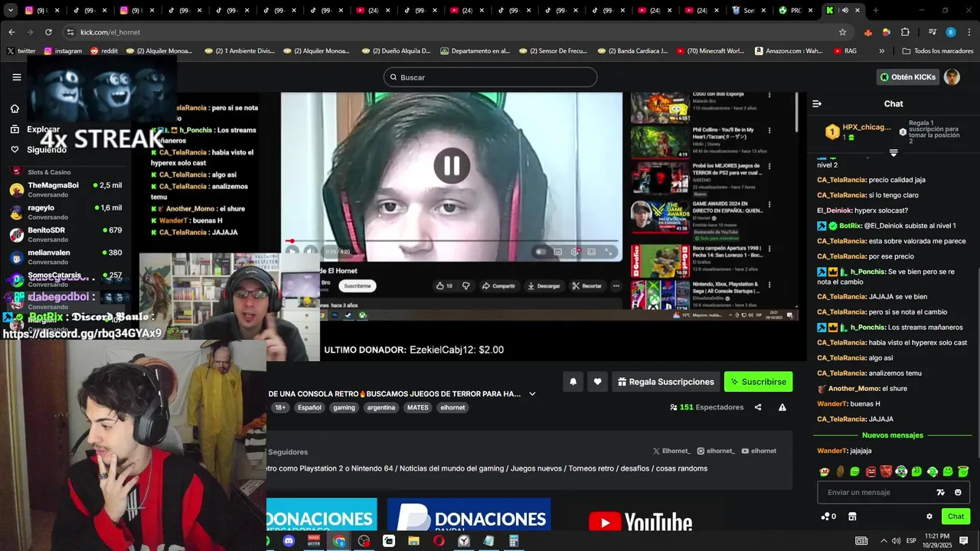Open the RAG YouTube bookmark

point(844,51)
